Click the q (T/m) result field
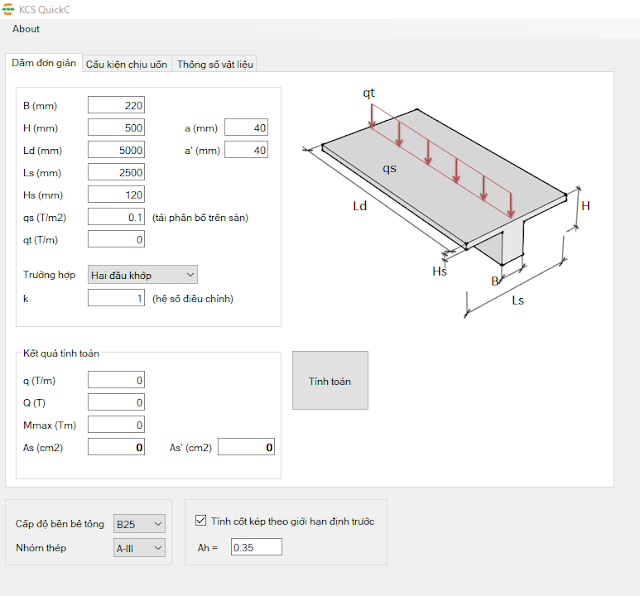 click(x=116, y=380)
